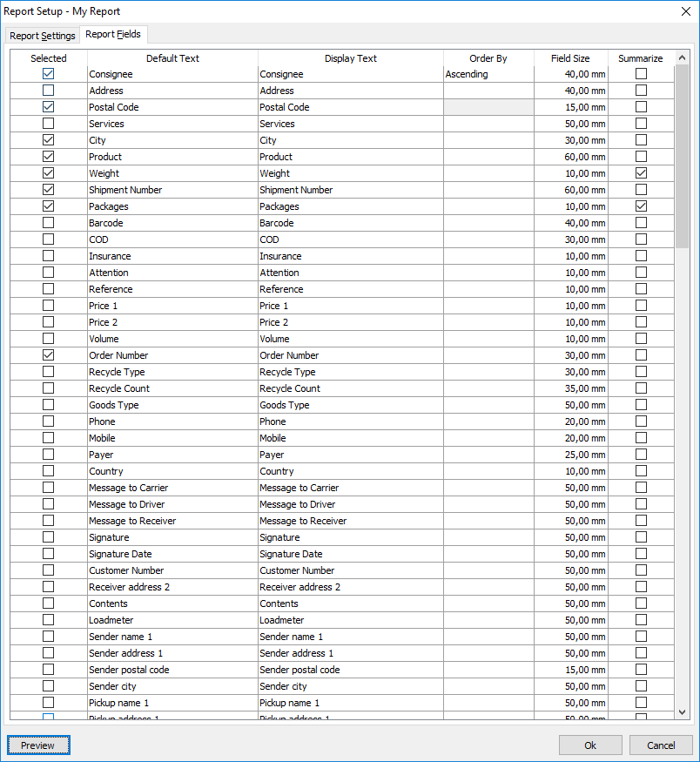Select the Report Fields tab
The image size is (700, 762).
point(113,34)
